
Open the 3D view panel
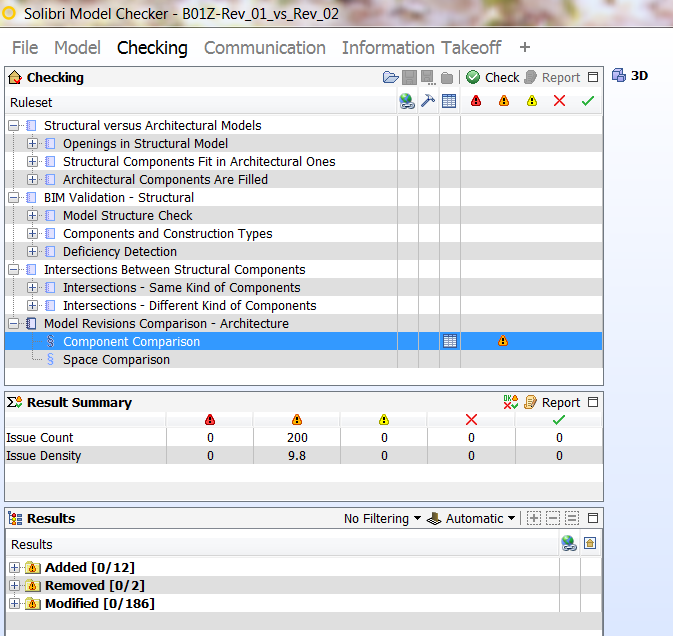click(630, 76)
